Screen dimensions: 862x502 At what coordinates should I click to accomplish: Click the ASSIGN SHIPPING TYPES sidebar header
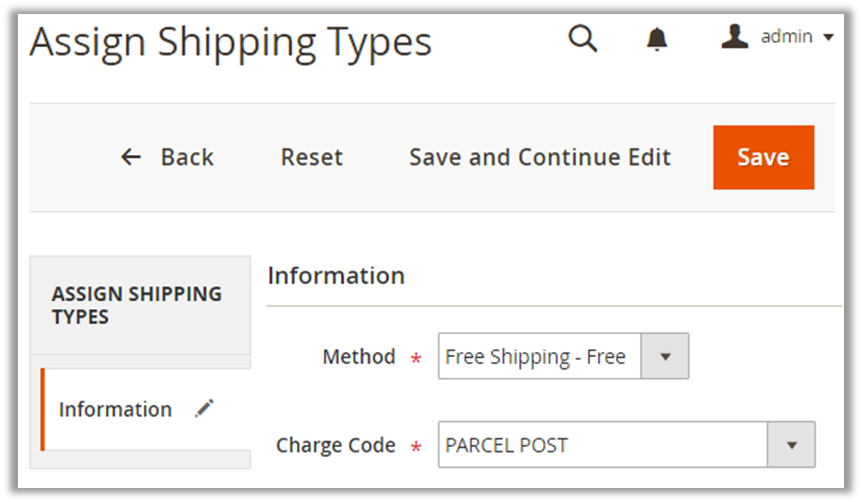(x=137, y=305)
